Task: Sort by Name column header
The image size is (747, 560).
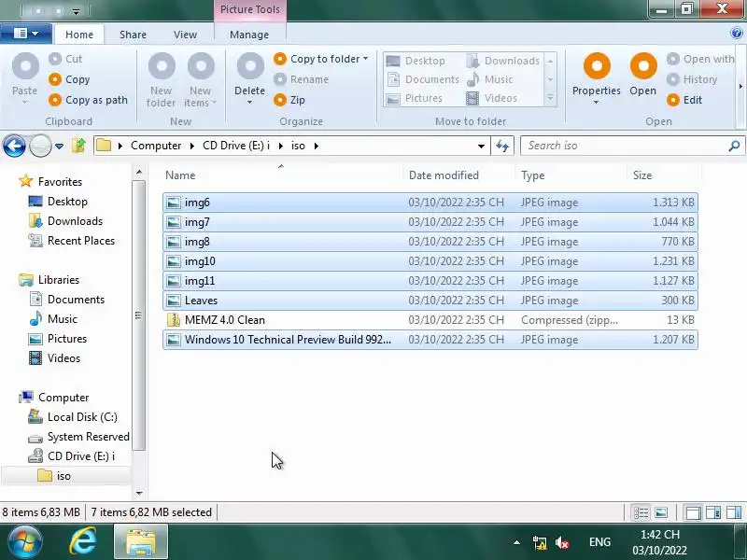Action: (283, 175)
